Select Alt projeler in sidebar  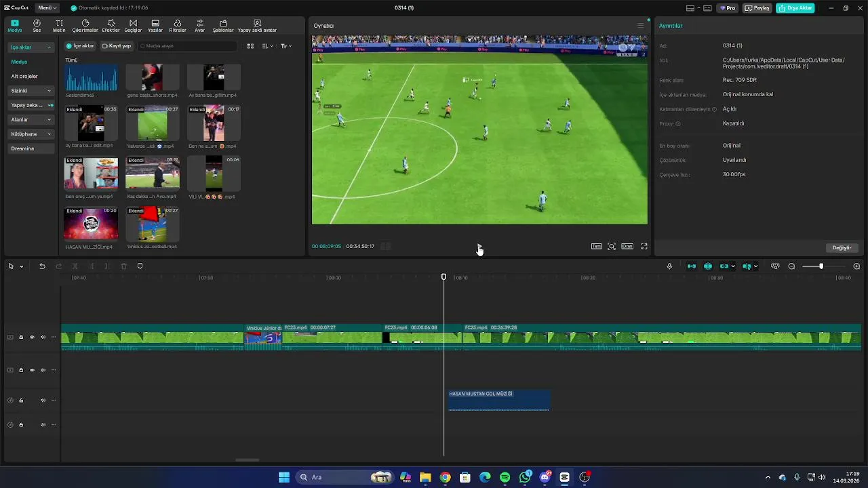(x=24, y=77)
